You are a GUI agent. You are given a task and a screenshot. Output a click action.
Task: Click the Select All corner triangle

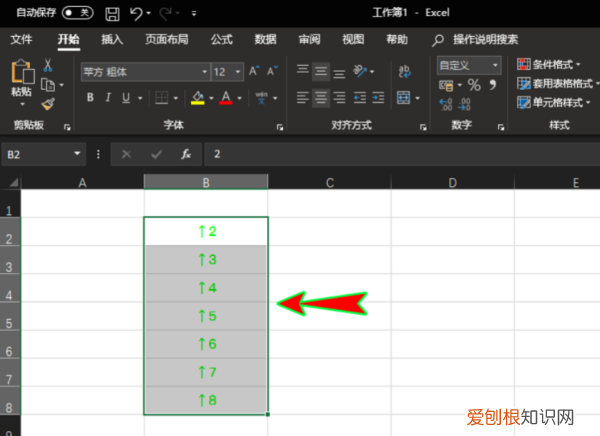pyautogui.click(x=13, y=182)
